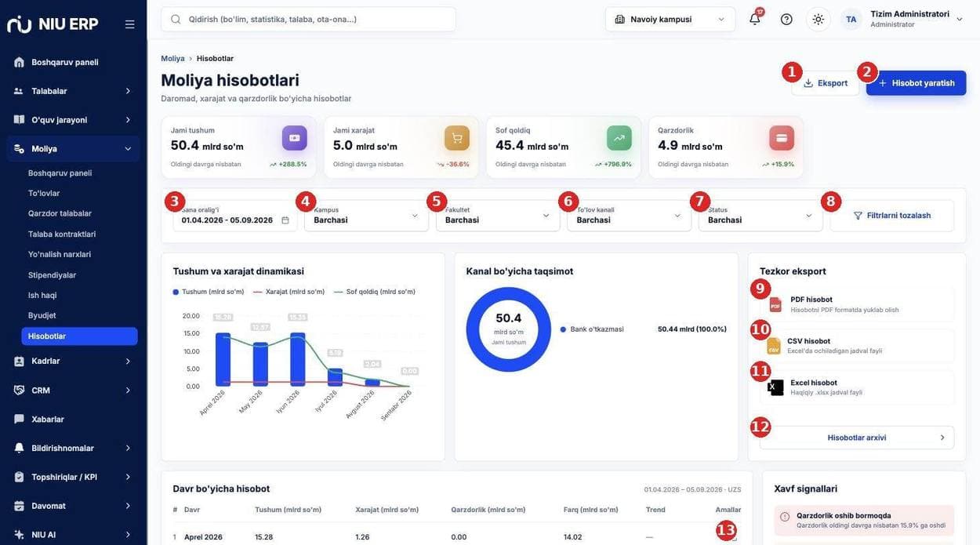980x545 pixels.
Task: Click the Excel hisobot file icon
Action: pos(776,387)
